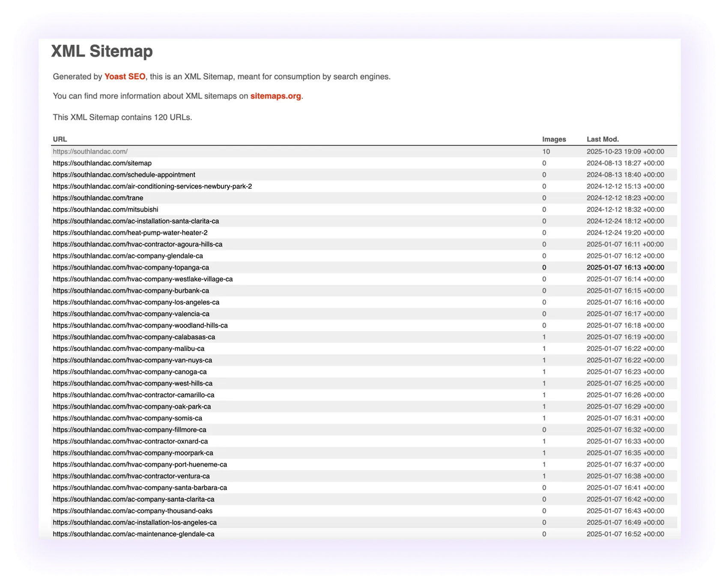
Task: Visit the air-conditioning-services-newbury-park-2 URL
Action: [x=152, y=186]
